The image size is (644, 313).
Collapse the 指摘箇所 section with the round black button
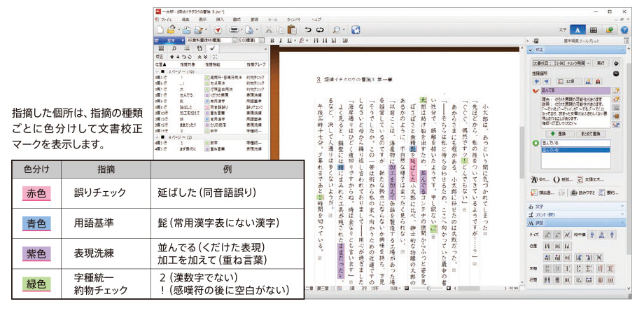(x=615, y=74)
